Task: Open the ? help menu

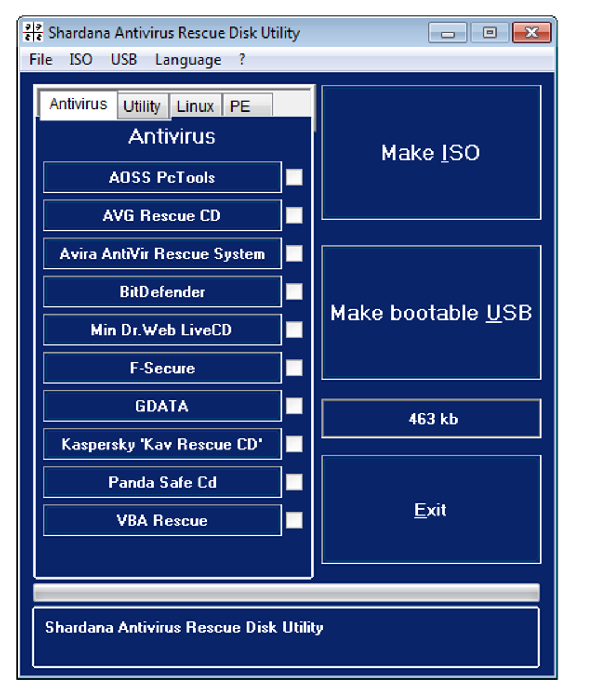Action: 242,60
